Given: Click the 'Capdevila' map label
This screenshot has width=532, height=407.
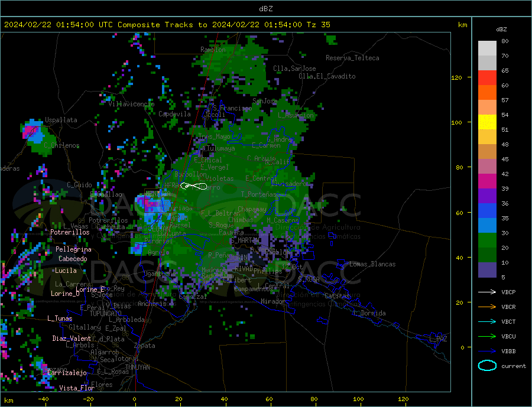Looking at the screenshot, I should tap(175, 114).
